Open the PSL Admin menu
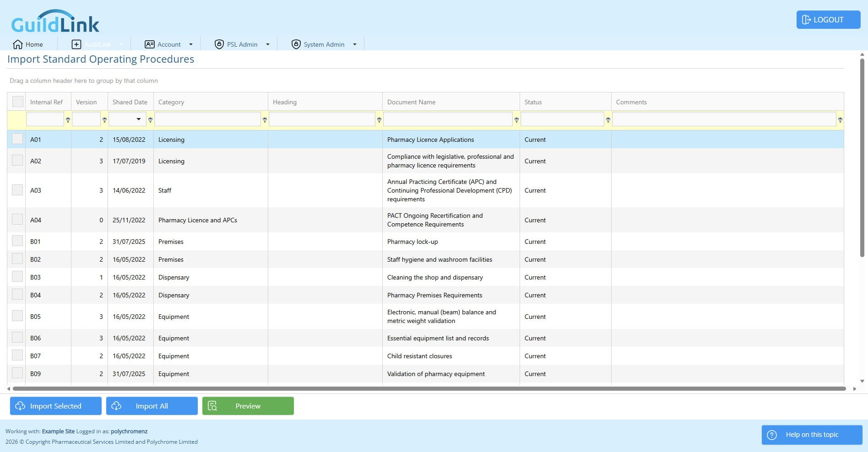This screenshot has width=868, height=452. (242, 44)
